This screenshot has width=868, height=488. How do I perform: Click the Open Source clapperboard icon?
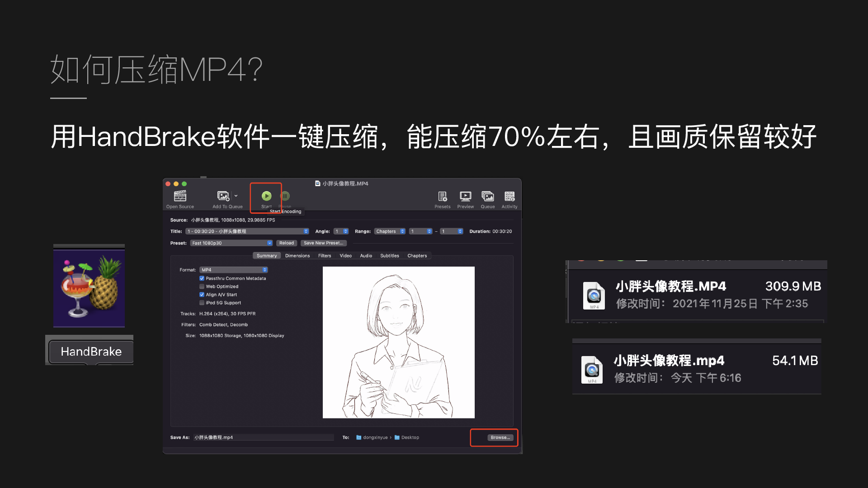coord(180,196)
